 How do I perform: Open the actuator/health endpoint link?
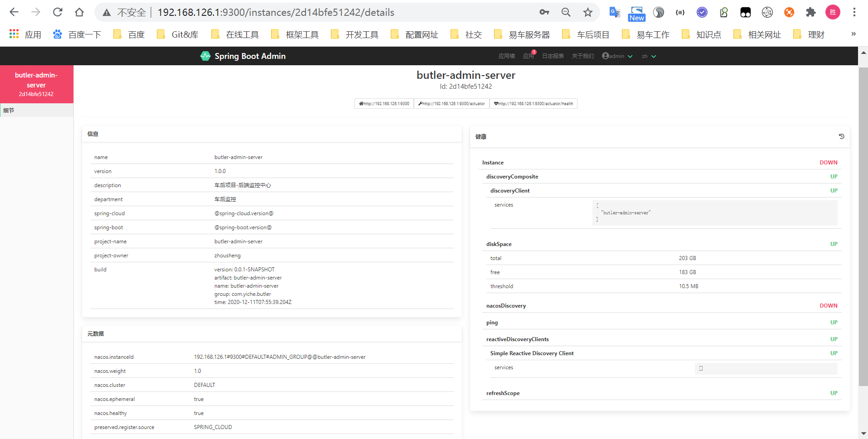pos(533,103)
